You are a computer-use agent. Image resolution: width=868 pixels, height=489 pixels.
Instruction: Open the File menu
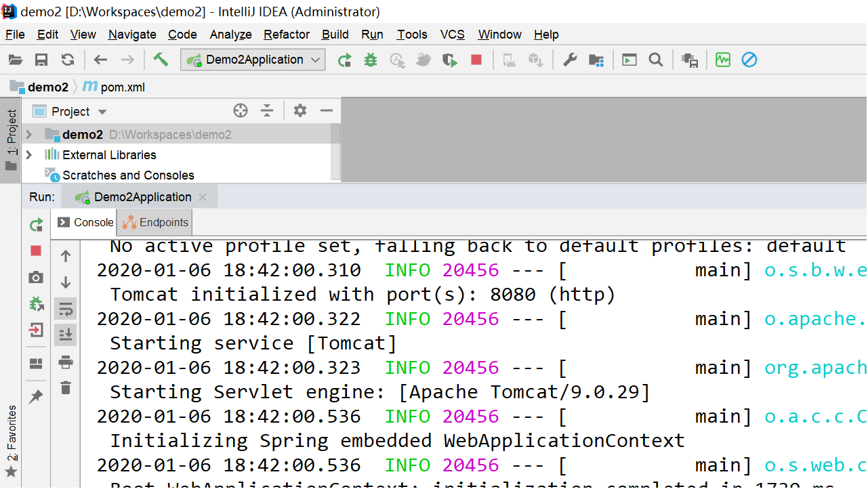click(15, 35)
